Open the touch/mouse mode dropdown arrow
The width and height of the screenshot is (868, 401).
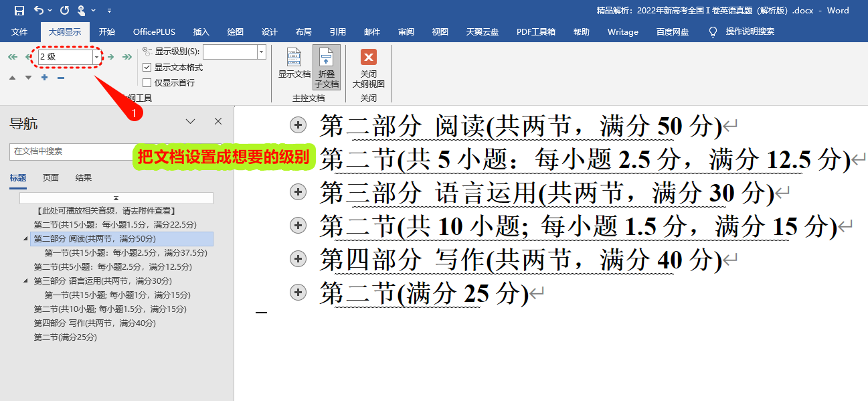pyautogui.click(x=94, y=11)
